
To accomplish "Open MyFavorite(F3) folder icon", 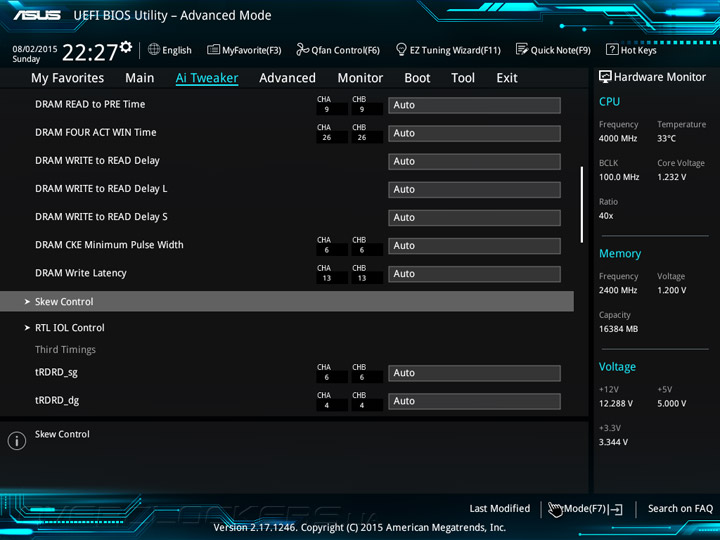I will click(213, 50).
